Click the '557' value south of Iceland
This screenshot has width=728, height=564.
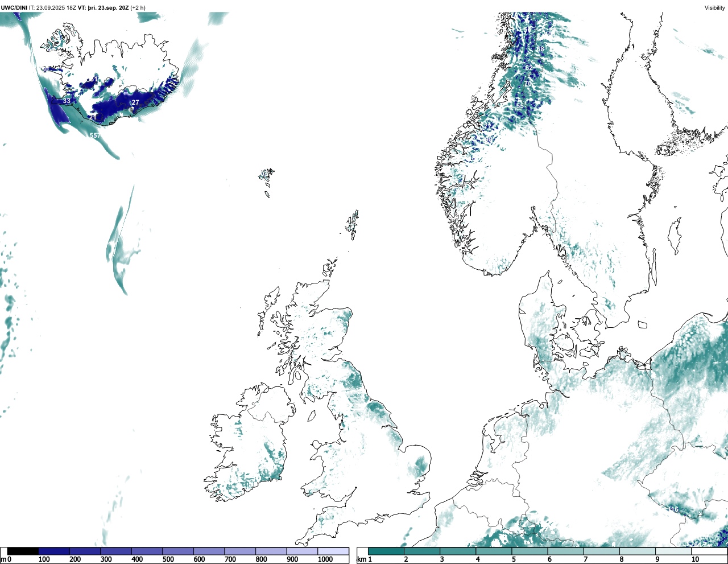pyautogui.click(x=95, y=135)
